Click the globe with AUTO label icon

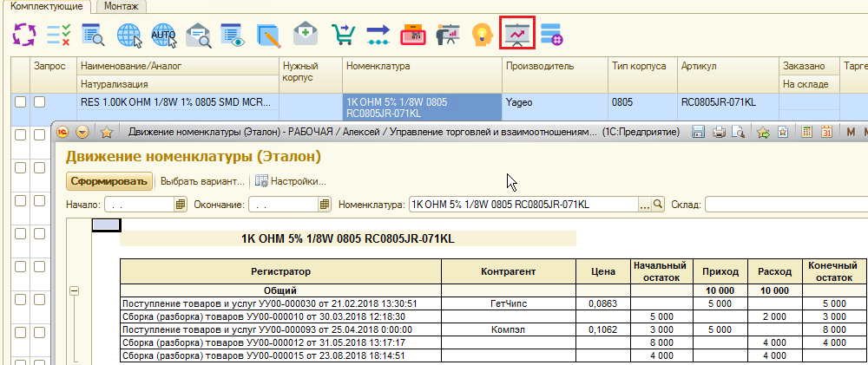163,35
